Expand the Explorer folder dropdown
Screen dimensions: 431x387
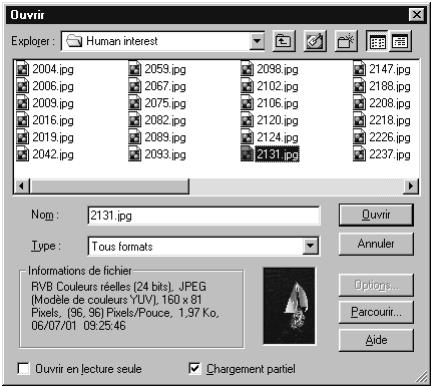click(x=257, y=41)
